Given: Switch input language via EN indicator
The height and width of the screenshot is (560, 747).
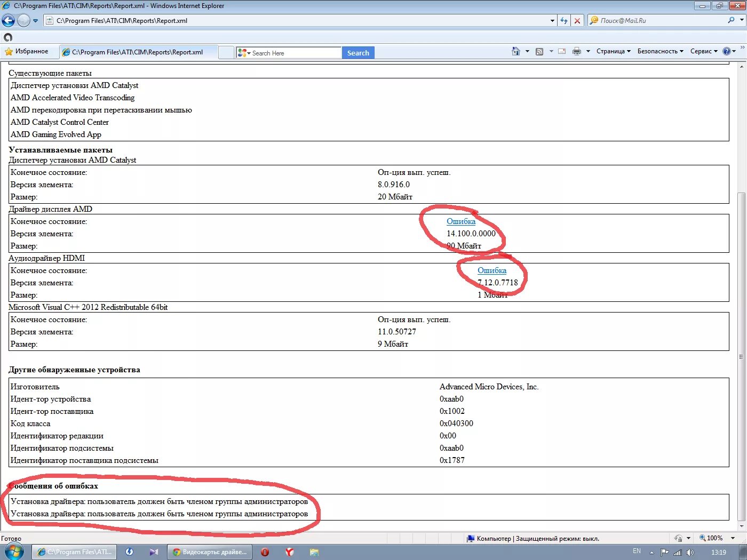Looking at the screenshot, I should (637, 551).
